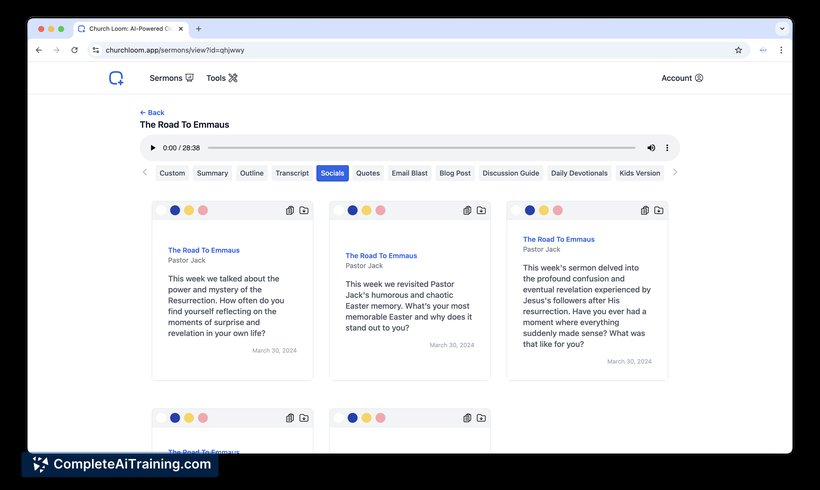Copy the third social post card text
Viewport: 820px width, 490px height.
point(645,211)
